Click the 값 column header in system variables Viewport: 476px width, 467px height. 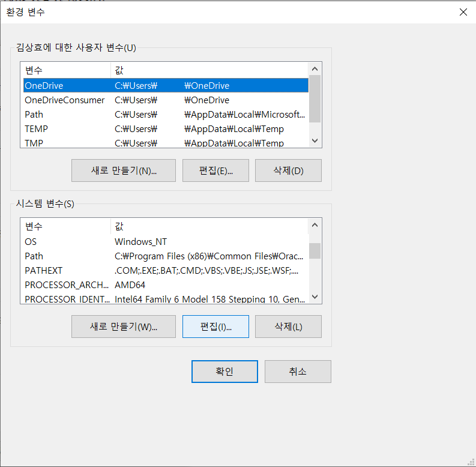point(209,226)
